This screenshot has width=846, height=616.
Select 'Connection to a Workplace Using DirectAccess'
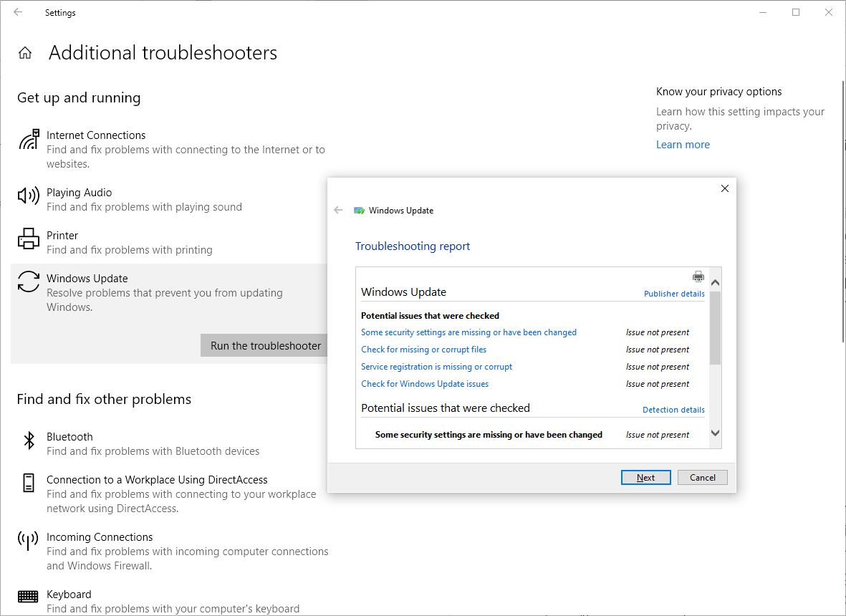(x=157, y=479)
